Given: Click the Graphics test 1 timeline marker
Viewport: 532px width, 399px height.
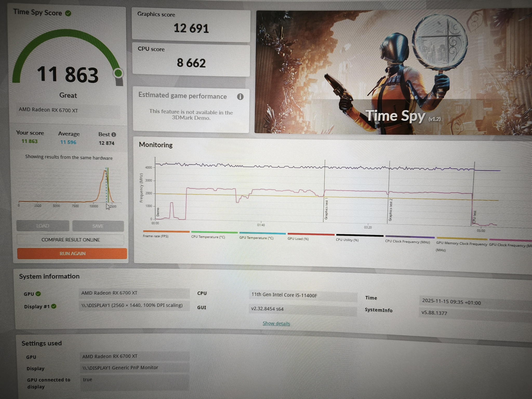Looking at the screenshot, I should 326,209.
